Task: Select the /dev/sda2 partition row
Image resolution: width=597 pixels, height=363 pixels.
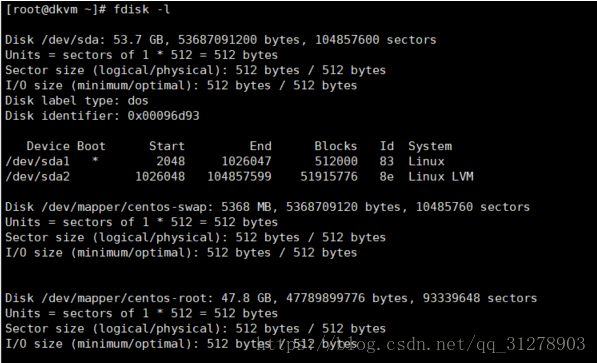Action: coord(239,177)
